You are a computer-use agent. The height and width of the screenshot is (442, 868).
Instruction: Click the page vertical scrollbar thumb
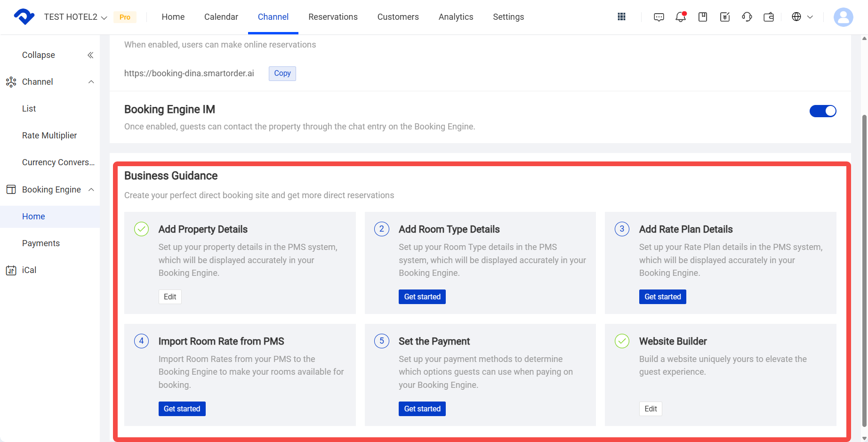pos(864,271)
